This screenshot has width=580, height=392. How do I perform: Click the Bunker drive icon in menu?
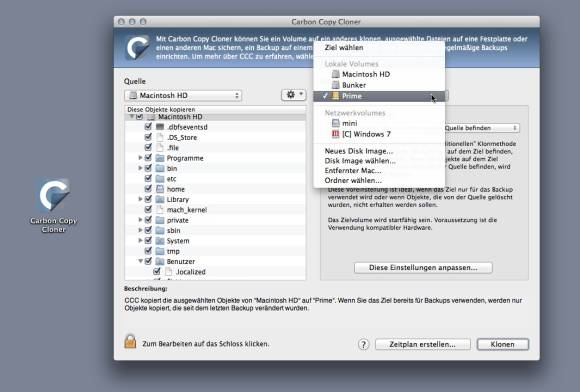click(335, 85)
